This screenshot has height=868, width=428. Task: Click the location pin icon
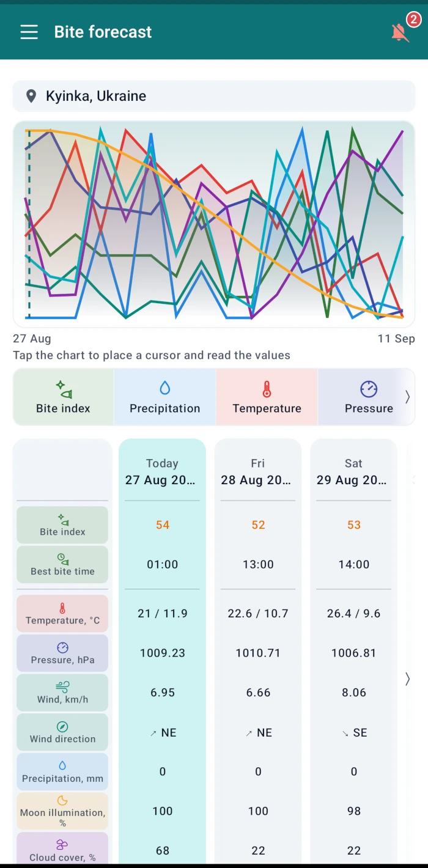click(31, 96)
